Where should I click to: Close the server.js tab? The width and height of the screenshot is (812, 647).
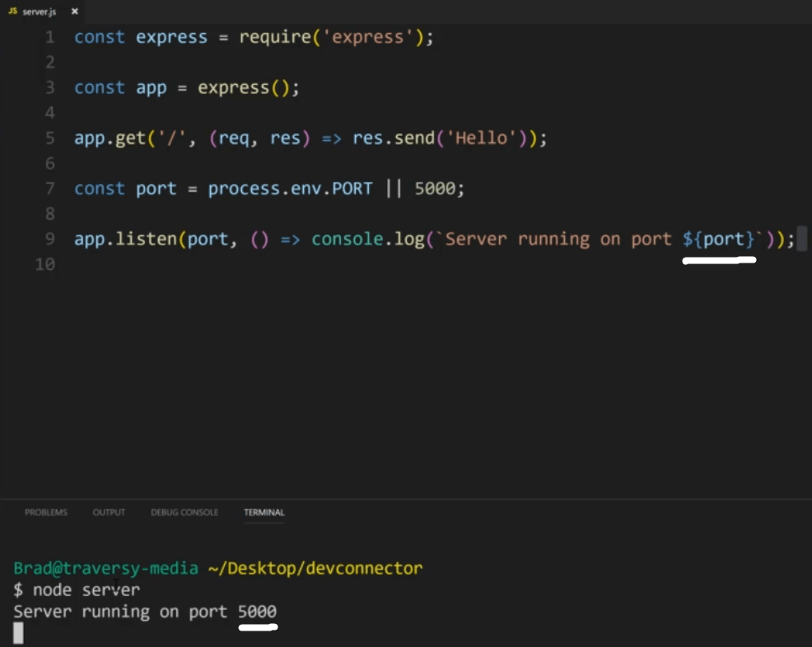click(x=75, y=12)
